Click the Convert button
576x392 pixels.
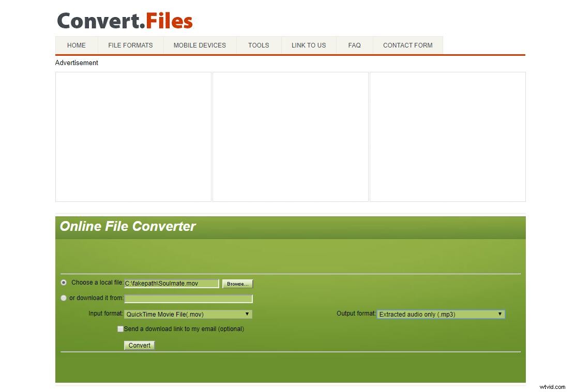tap(139, 345)
